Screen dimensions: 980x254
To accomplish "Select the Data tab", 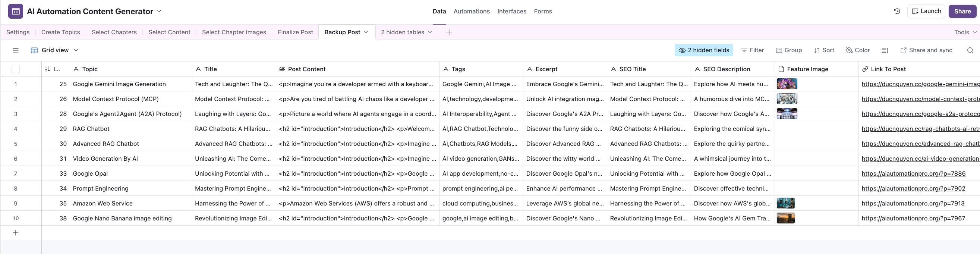I will [x=439, y=12].
